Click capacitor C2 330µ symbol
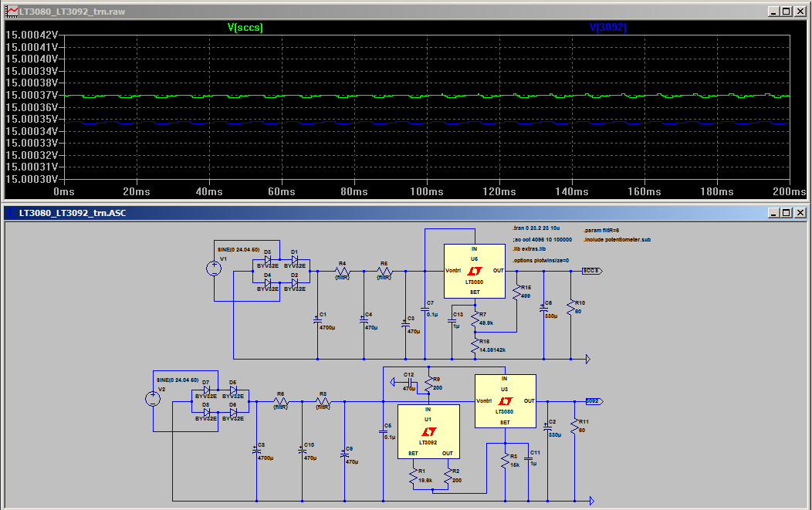Screen dimensions: 812x510 tap(548, 427)
